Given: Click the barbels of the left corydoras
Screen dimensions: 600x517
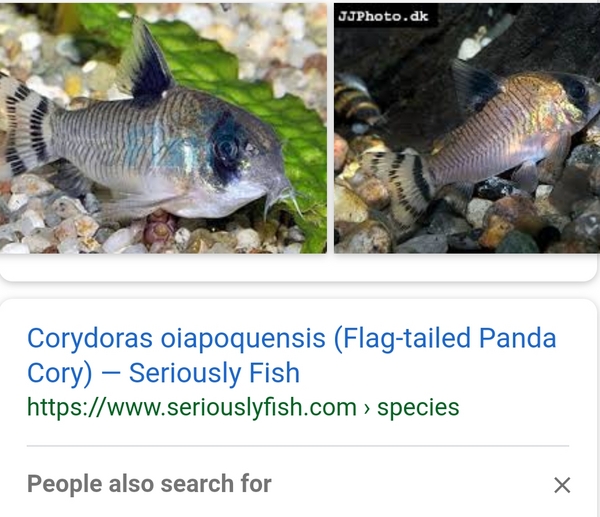Looking at the screenshot, I should point(283,201).
